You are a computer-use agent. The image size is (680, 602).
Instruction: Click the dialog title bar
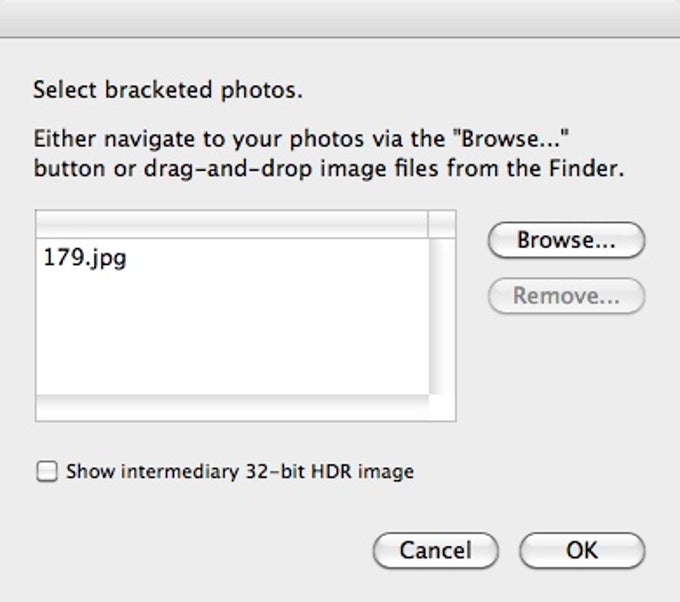pyautogui.click(x=340, y=17)
